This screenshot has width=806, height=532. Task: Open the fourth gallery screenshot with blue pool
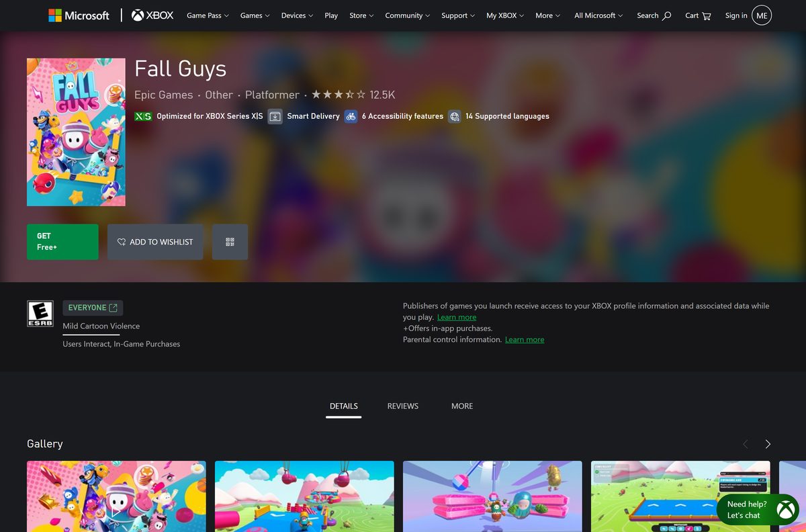680,496
